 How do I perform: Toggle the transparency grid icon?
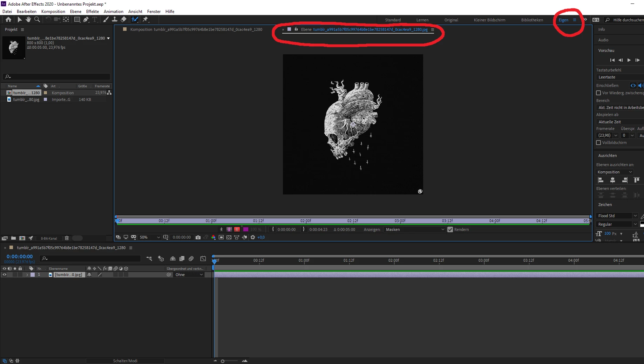[229, 237]
